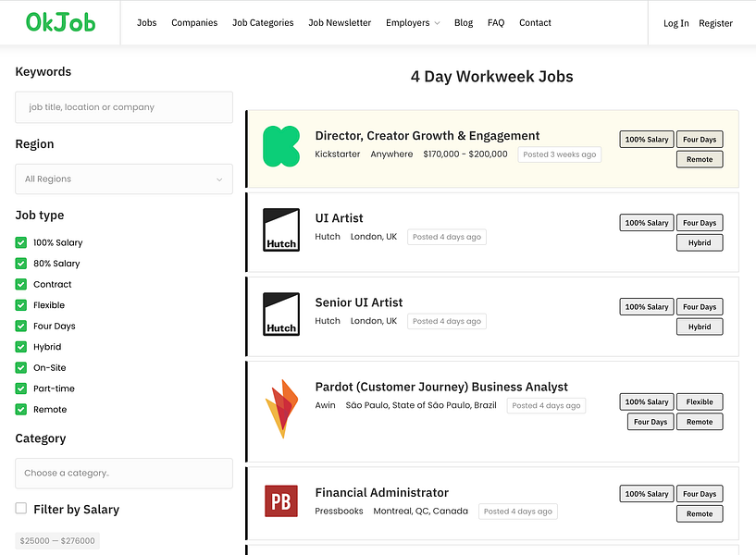This screenshot has width=756, height=555.
Task: Toggle the 80% Salary checkbox
Action: click(x=21, y=263)
